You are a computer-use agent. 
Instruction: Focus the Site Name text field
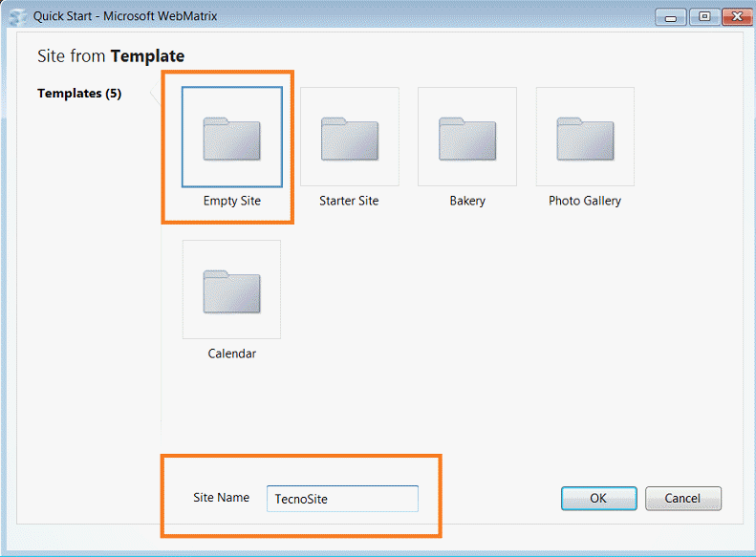[x=341, y=499]
